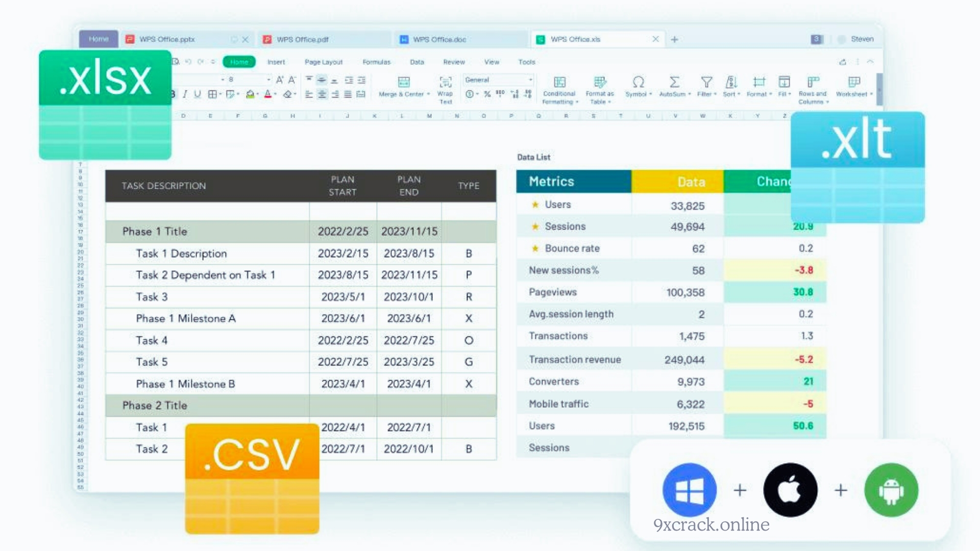This screenshot has height=551, width=980.
Task: Click the cell borders icon
Action: (212, 94)
